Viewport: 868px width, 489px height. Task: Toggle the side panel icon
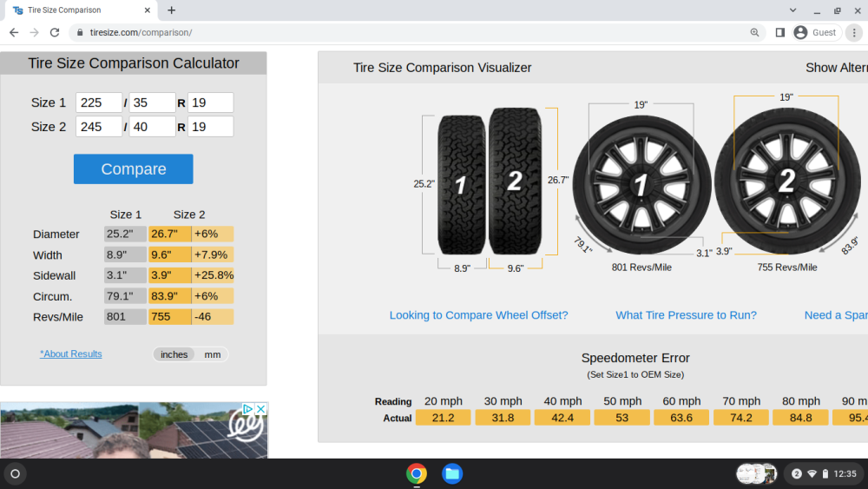point(780,33)
